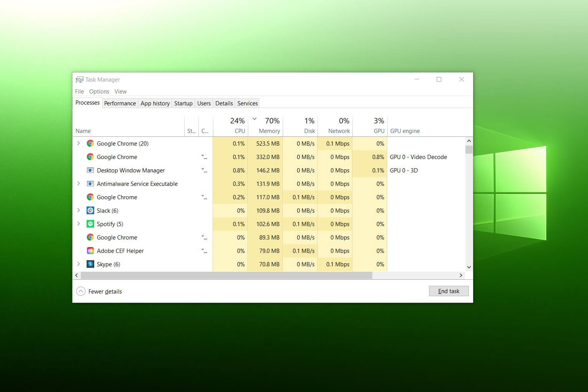Click the Chrome icon in the 332.0 MB row
The image size is (588, 392).
90,157
